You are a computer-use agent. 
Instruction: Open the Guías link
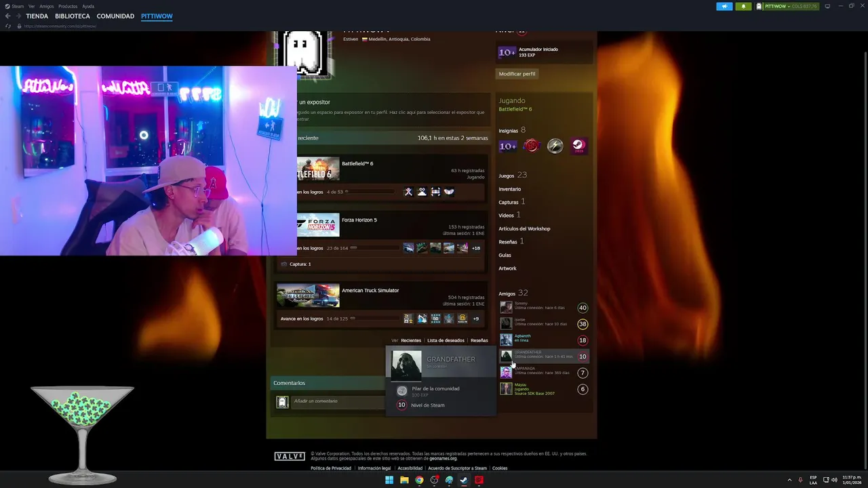pyautogui.click(x=505, y=255)
